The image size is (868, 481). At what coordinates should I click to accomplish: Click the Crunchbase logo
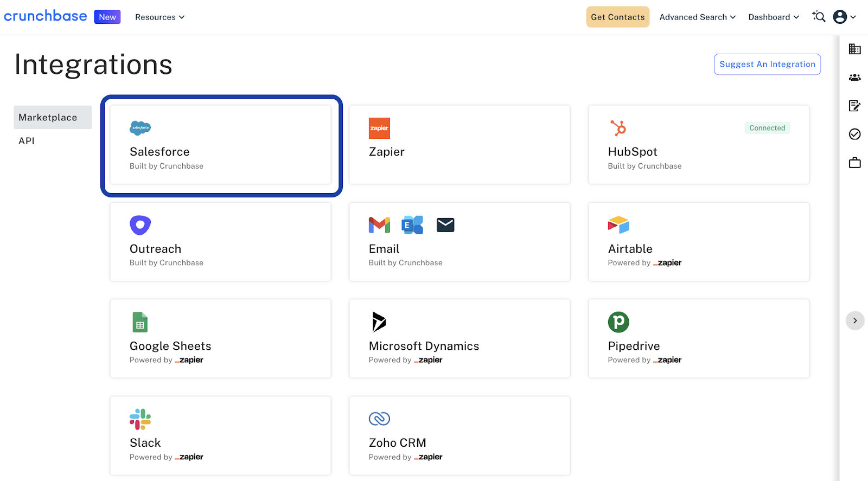[46, 16]
